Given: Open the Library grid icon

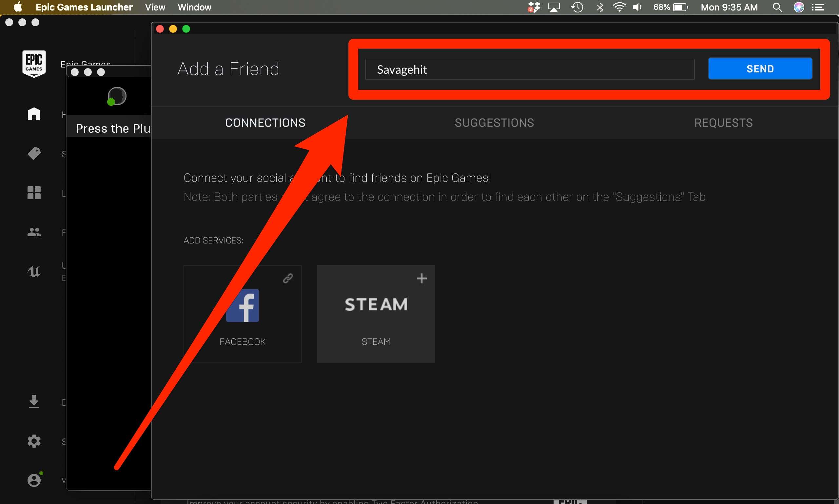Looking at the screenshot, I should 34,194.
